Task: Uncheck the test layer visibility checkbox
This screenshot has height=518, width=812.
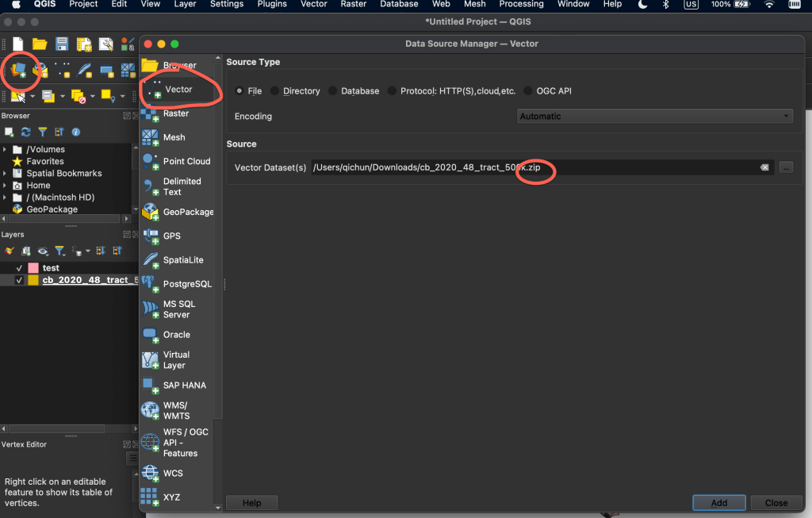Action: (19, 268)
